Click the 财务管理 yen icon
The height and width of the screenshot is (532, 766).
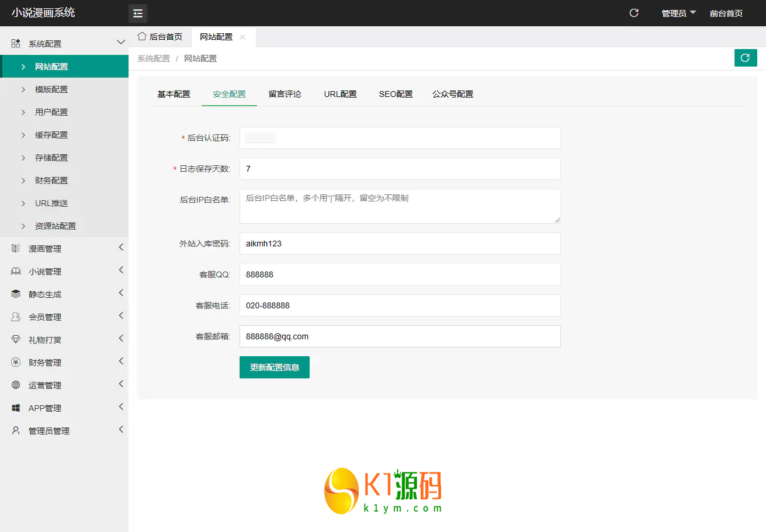(x=16, y=363)
